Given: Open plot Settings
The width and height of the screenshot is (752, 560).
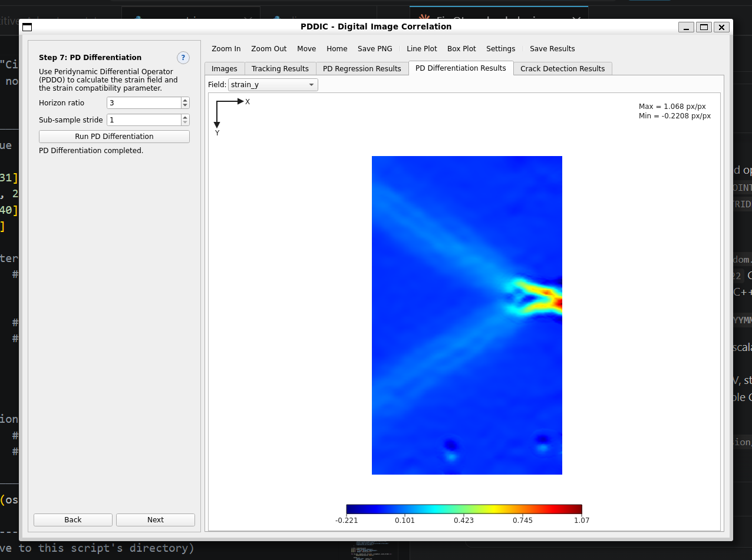Looking at the screenshot, I should point(501,49).
